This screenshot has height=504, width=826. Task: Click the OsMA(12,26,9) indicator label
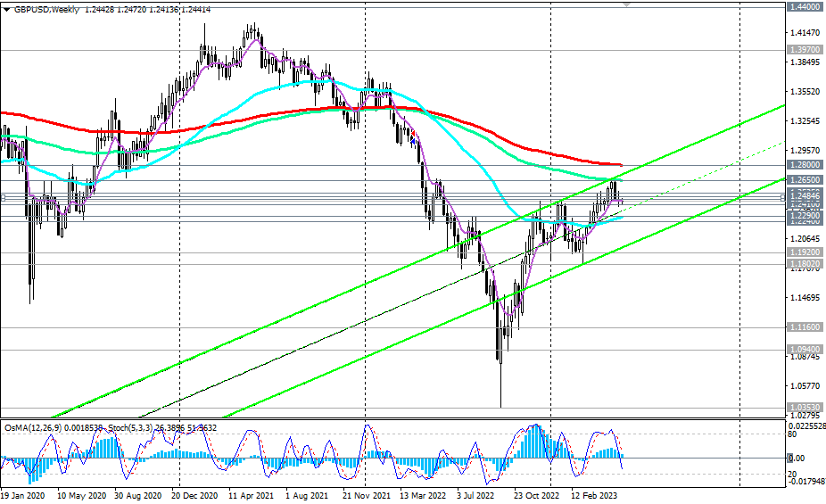pyautogui.click(x=33, y=427)
